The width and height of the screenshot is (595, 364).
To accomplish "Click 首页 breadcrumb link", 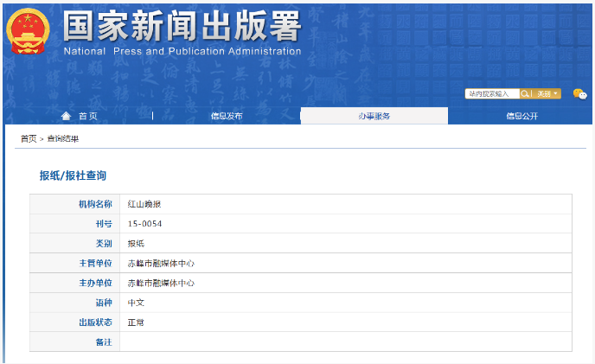I will (x=29, y=138).
